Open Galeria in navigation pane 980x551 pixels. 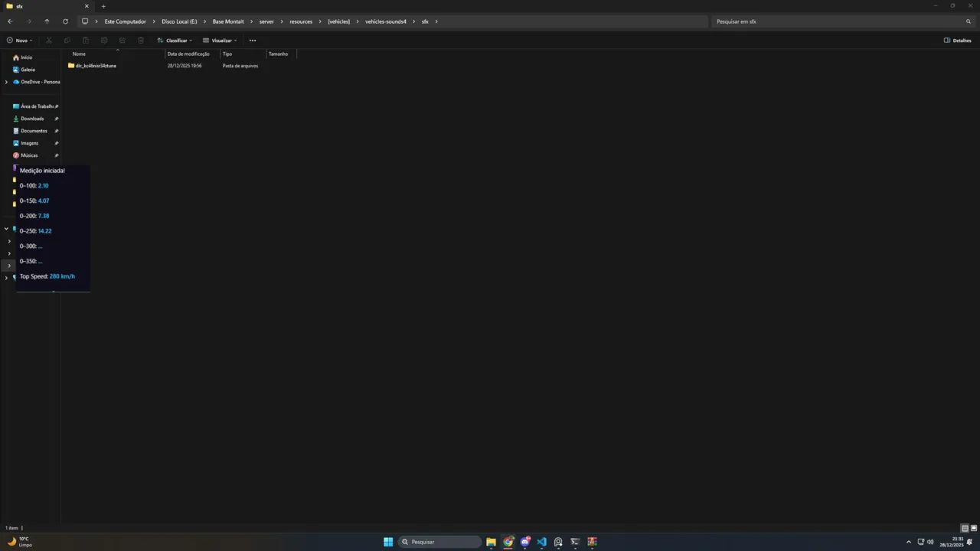[x=24, y=70]
